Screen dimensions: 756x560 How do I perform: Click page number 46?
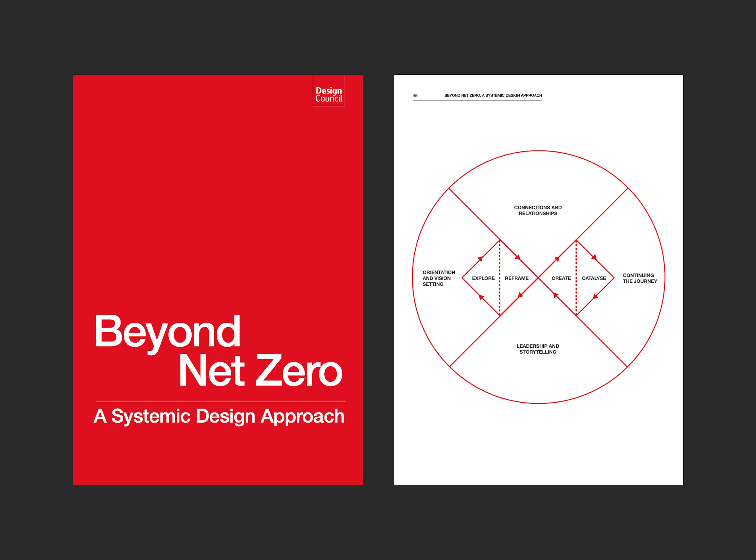pos(415,96)
